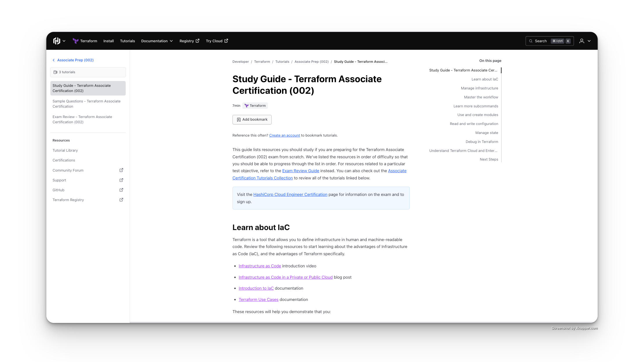Open HashiCorp Cloud Engineer Certification link
The width and height of the screenshot is (644, 362).
click(290, 195)
